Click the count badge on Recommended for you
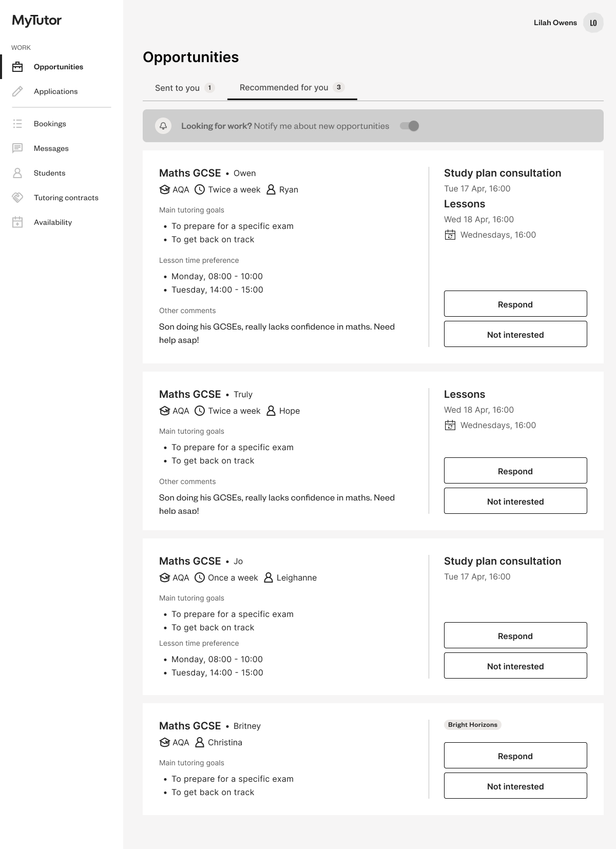 (x=338, y=87)
